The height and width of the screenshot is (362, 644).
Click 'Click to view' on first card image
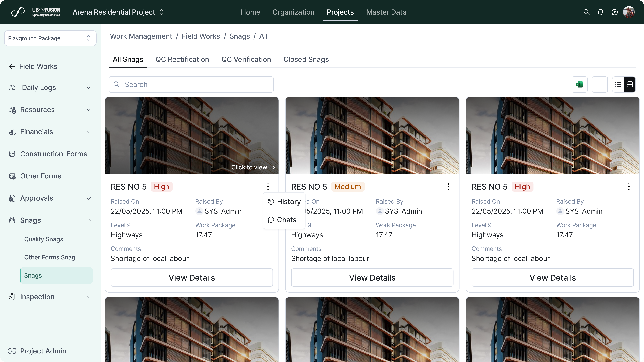pos(253,167)
